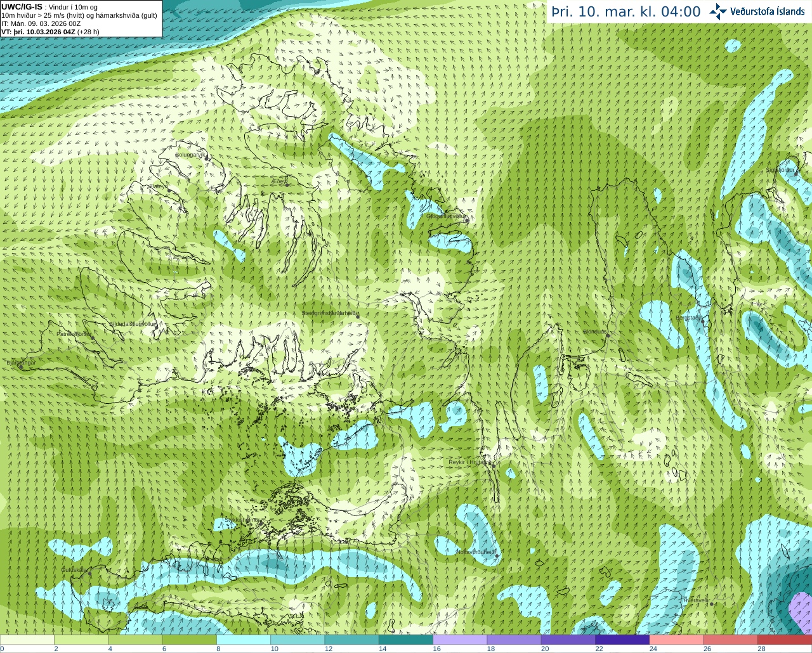812x653 pixels.
Task: Click the 14–16 m/s dark teal swatch
Action: click(406, 640)
